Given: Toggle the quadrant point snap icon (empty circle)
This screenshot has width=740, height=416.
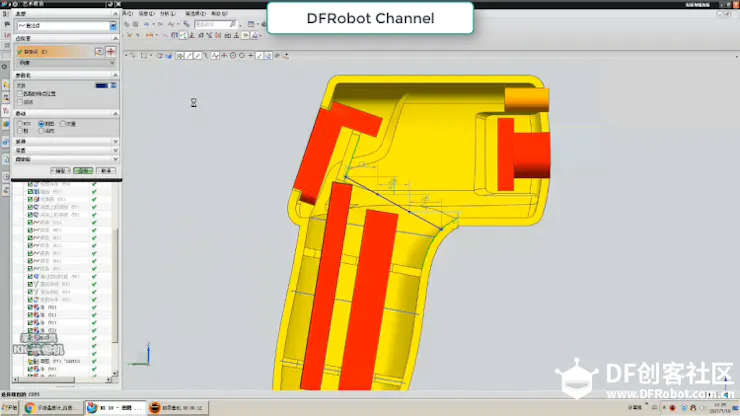Looking at the screenshot, I should tap(242, 56).
